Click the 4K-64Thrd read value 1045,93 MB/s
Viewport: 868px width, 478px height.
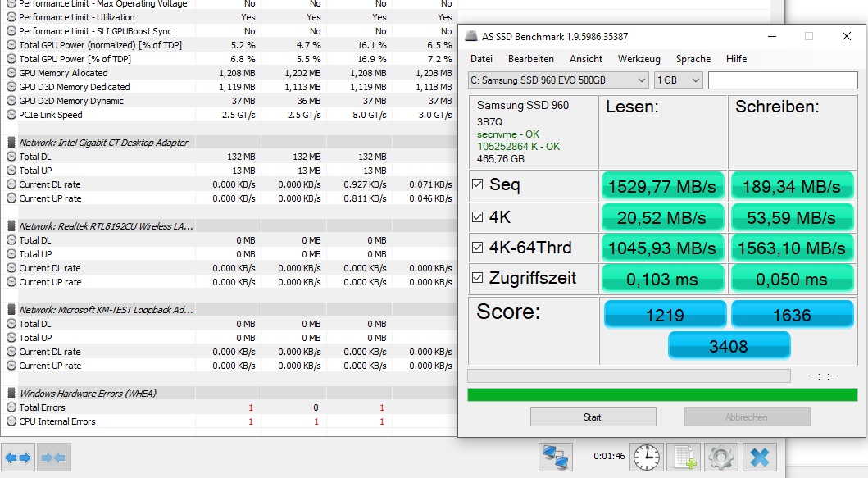[662, 248]
